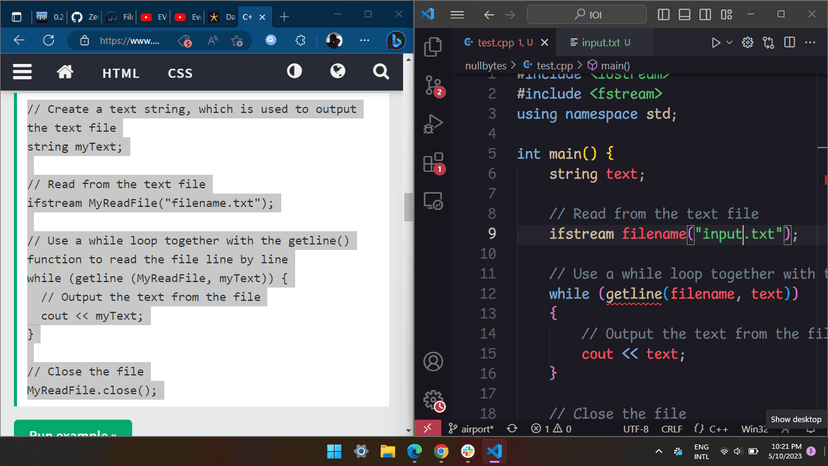Toggle dark mode on W3Schools page

(294, 72)
